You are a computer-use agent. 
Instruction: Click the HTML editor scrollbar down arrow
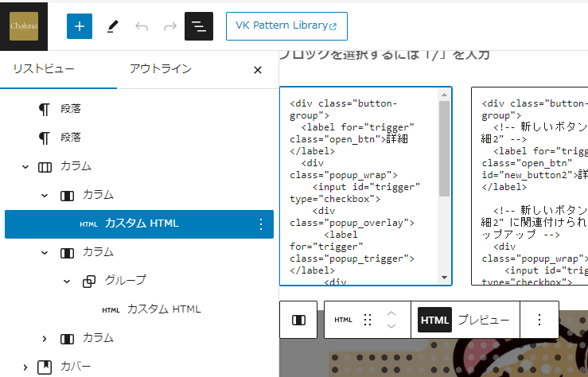pyautogui.click(x=444, y=278)
